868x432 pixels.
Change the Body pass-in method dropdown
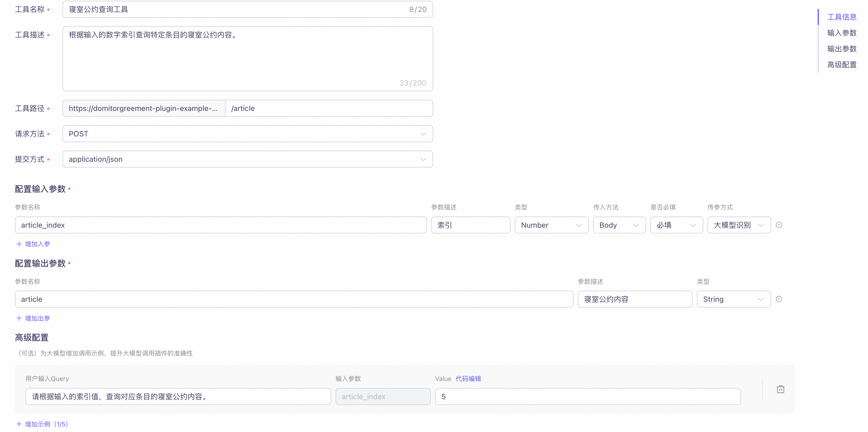click(619, 225)
